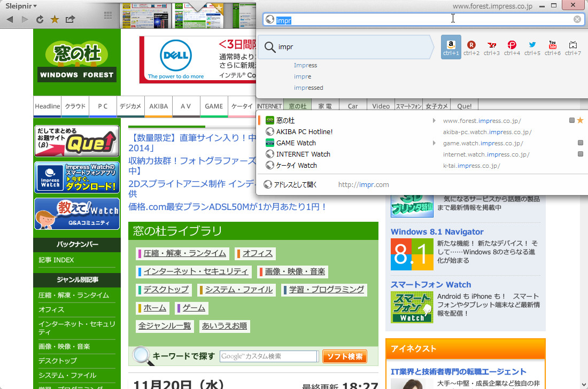Search with the Amazon engine icon
The width and height of the screenshot is (588, 389).
[x=451, y=45]
